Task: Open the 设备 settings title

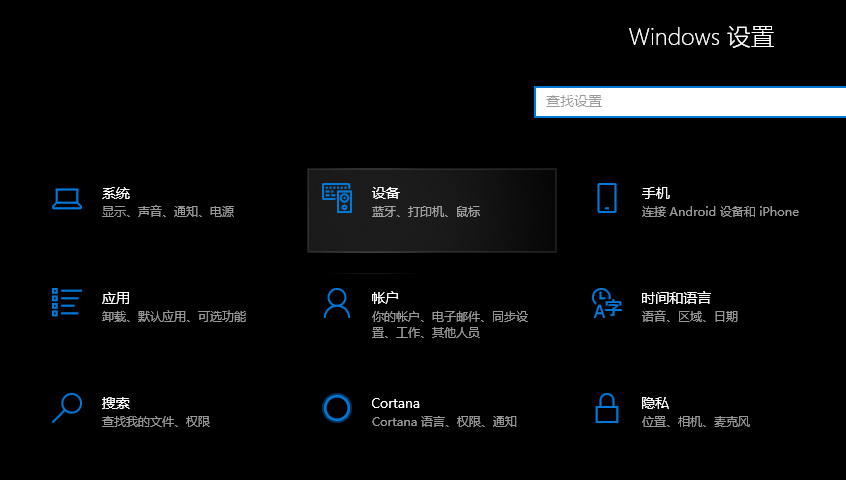Action: pyautogui.click(x=386, y=193)
